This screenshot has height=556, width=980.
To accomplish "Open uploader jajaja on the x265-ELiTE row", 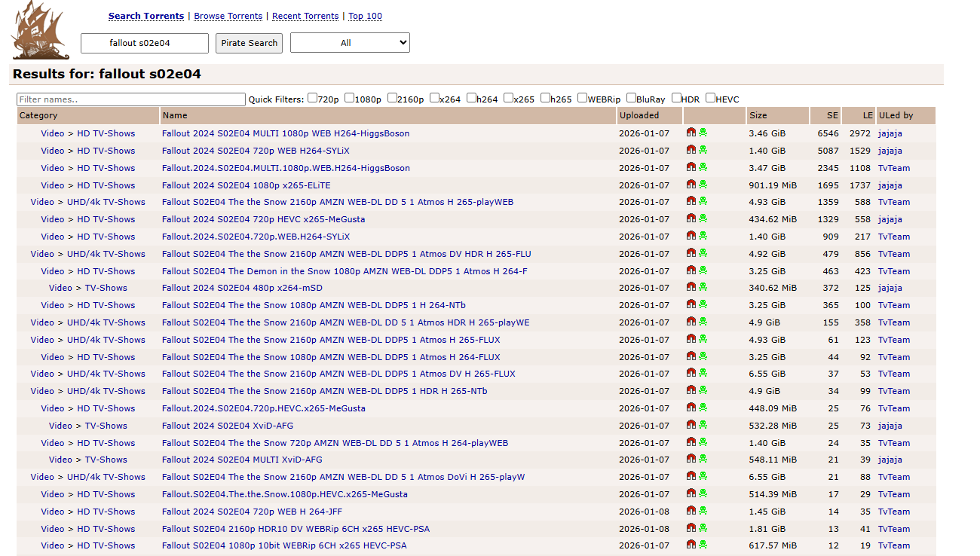I will coord(890,185).
